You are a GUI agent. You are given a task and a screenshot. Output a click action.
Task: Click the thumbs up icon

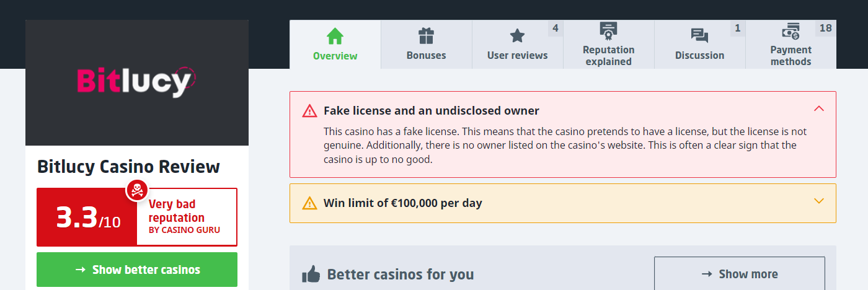coord(311,274)
